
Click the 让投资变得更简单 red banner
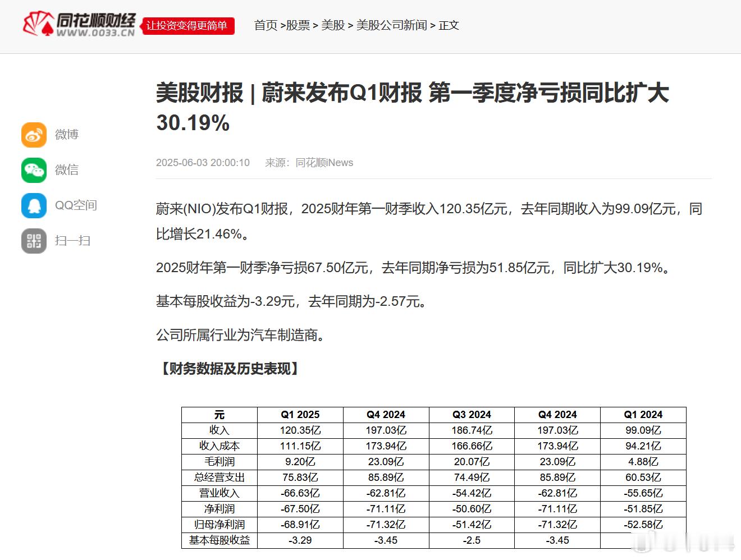(x=187, y=26)
